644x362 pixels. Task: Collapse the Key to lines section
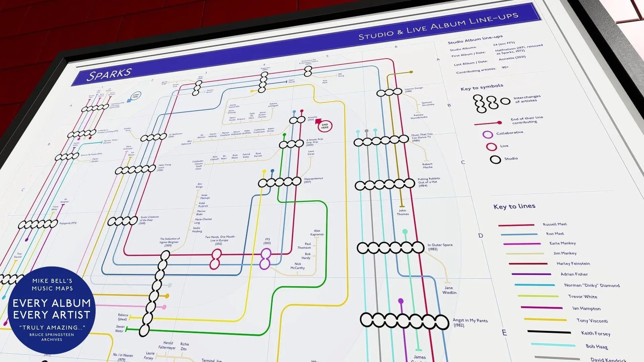(514, 206)
